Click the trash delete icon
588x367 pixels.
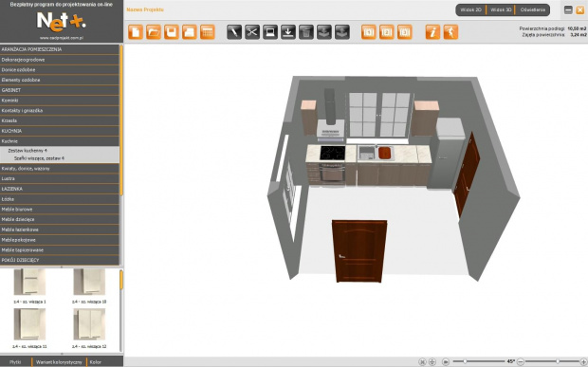coord(306,32)
